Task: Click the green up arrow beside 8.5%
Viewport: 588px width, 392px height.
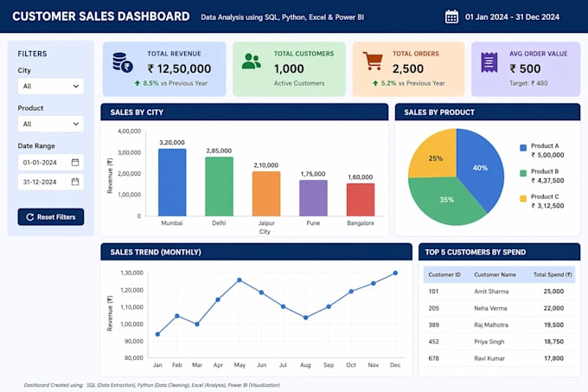Action: [137, 83]
